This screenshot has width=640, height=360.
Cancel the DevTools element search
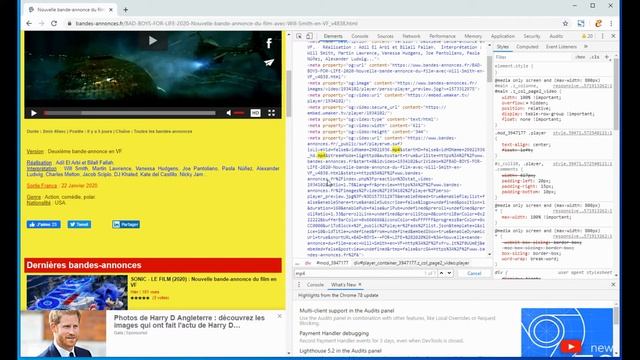pos(474,273)
